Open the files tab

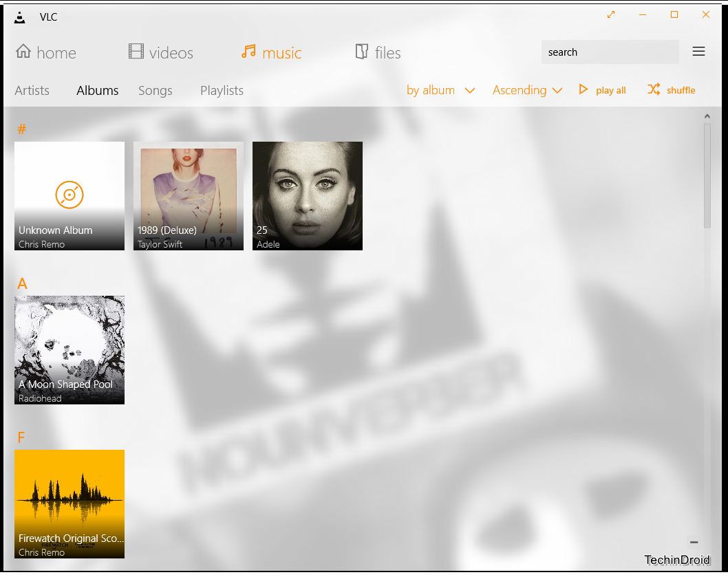click(378, 52)
